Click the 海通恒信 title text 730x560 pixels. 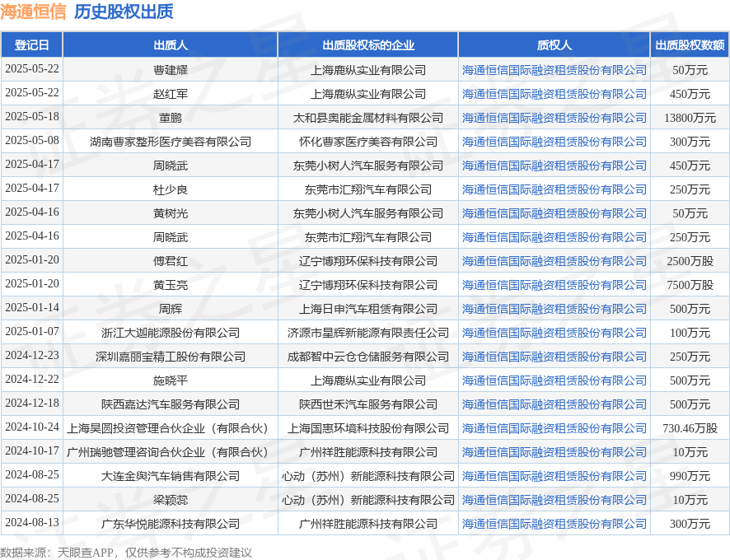click(x=34, y=12)
